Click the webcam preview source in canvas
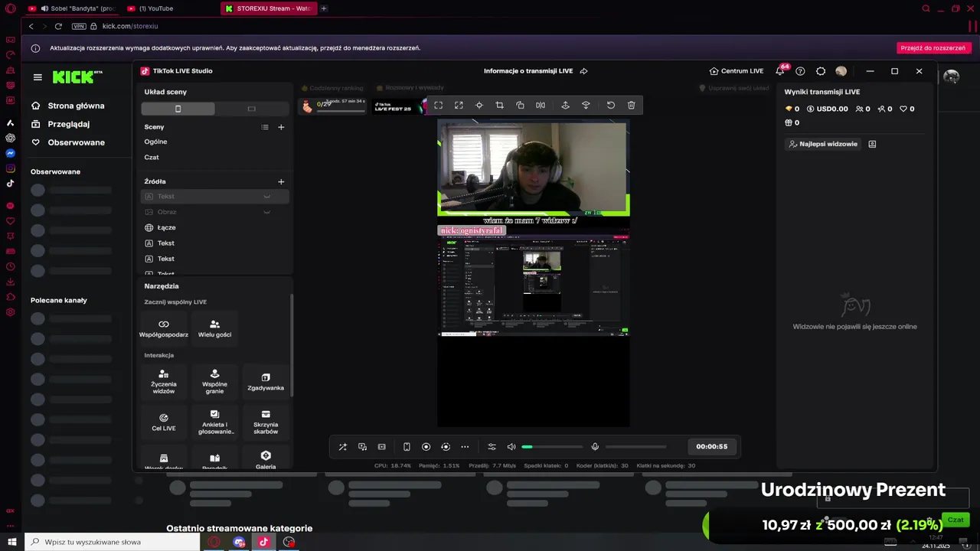Image resolution: width=980 pixels, height=551 pixels. pos(534,167)
